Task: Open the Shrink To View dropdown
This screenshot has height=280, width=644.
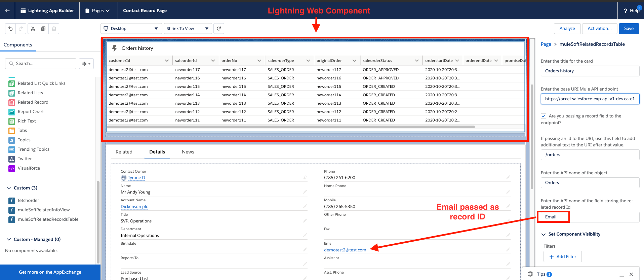Action: (188, 29)
